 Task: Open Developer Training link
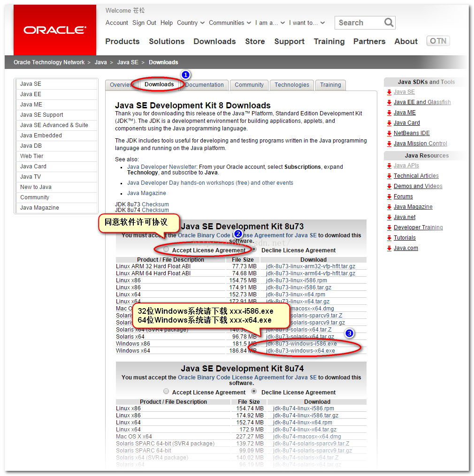pos(418,227)
